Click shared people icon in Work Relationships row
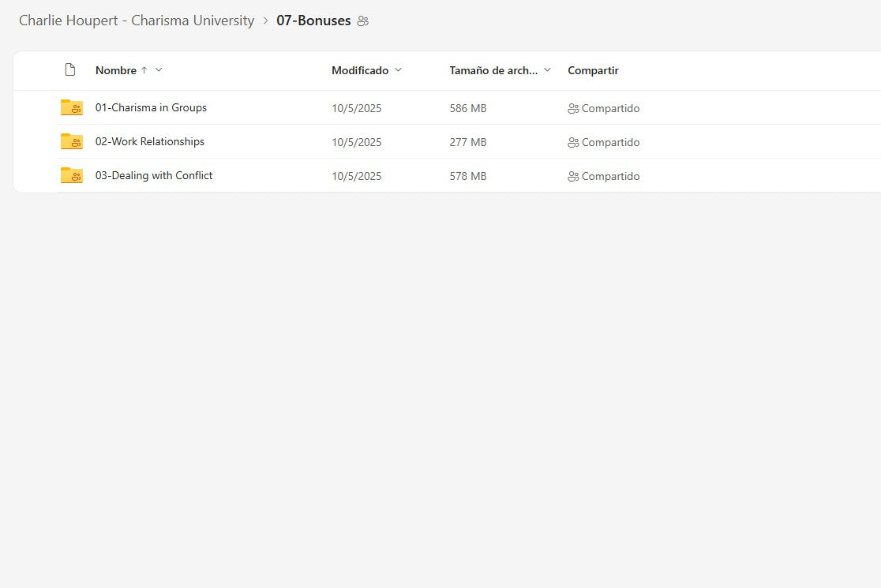 573,143
